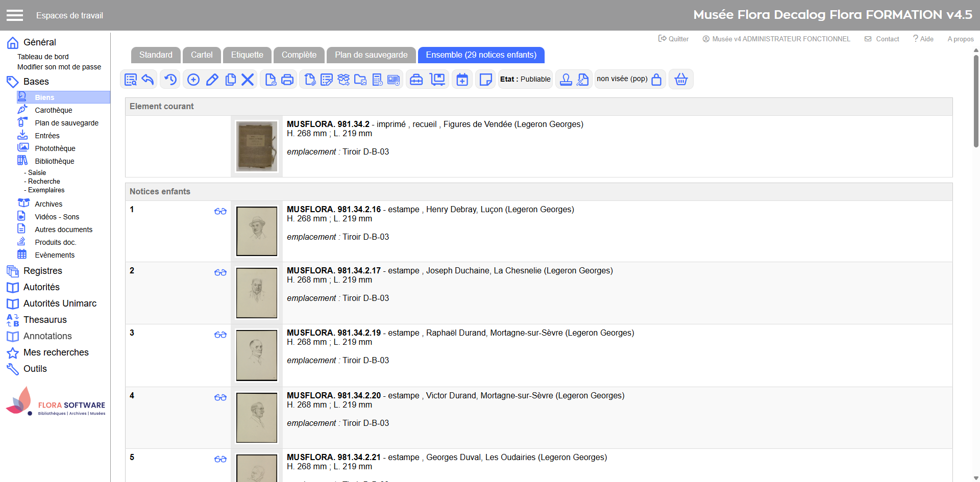Click thumbnail of Figures de Vendée recueil
980x482 pixels.
257,146
